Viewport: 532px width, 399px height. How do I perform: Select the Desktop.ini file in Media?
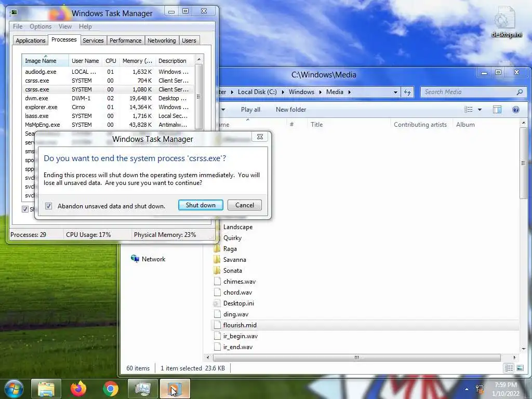tap(234, 303)
